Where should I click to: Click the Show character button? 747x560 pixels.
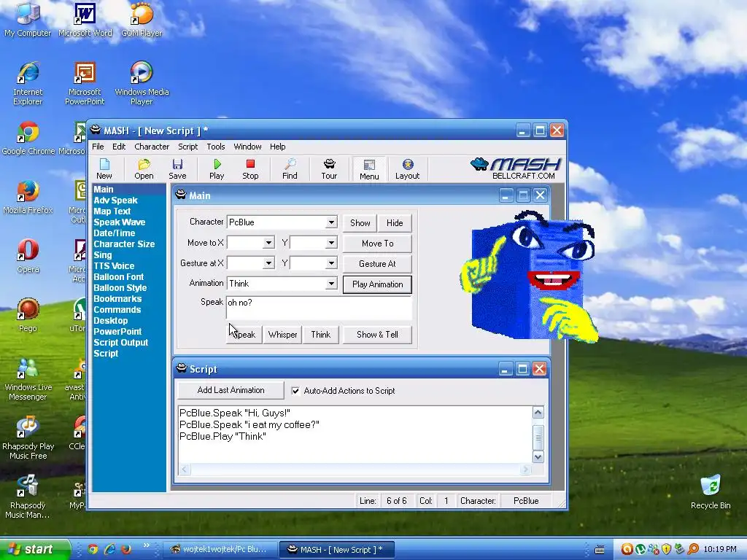[x=360, y=223]
